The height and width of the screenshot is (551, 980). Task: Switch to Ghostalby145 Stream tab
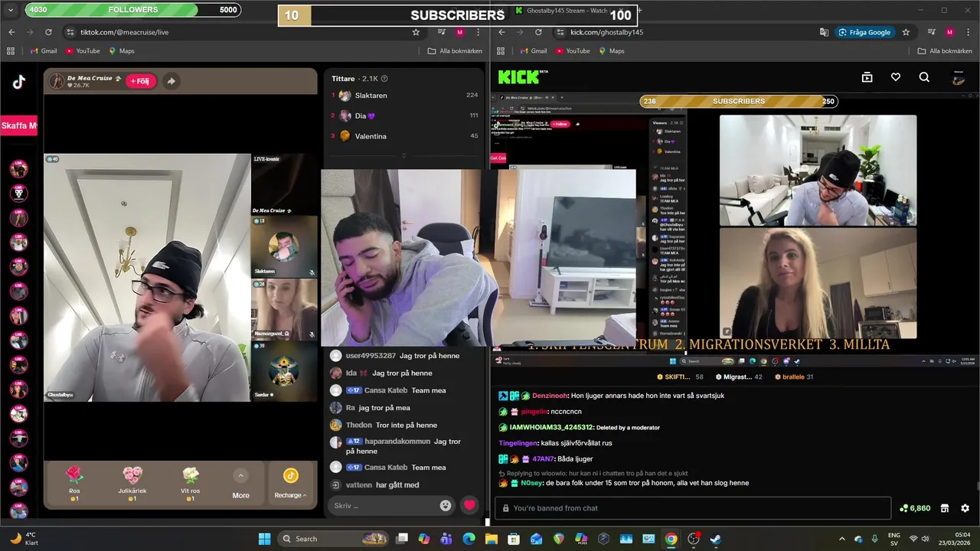[x=567, y=11]
